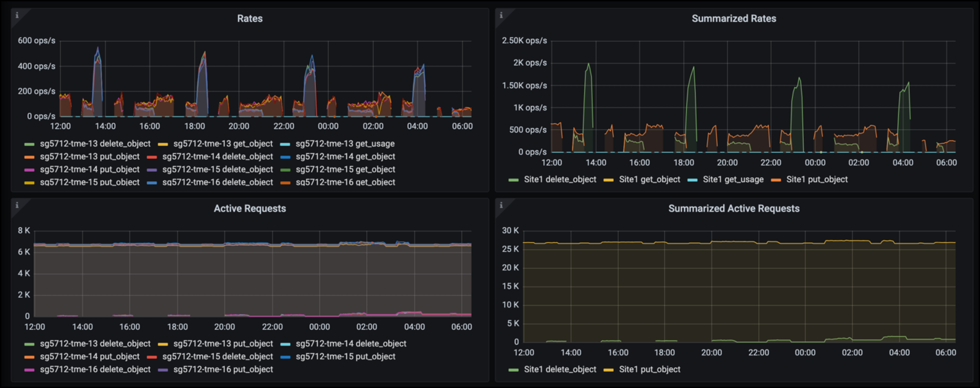Screen dimensions: 980x388
Task: Click info icon on Rates panel
Action: pyautogui.click(x=17, y=15)
